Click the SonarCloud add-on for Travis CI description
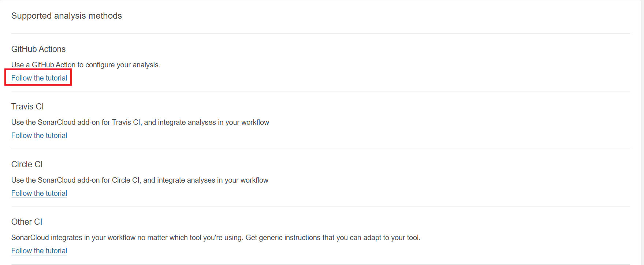Screen dimensions: 644x265 click(x=140, y=122)
